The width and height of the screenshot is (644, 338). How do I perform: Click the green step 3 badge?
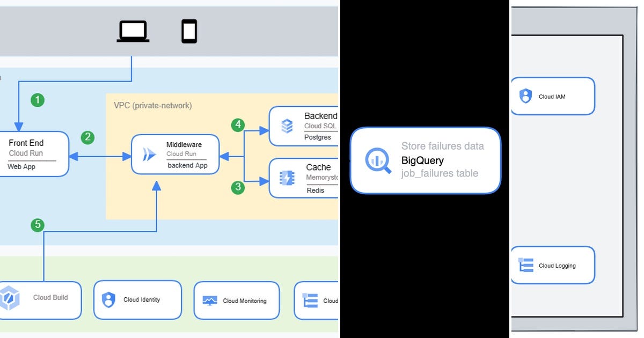(x=237, y=188)
